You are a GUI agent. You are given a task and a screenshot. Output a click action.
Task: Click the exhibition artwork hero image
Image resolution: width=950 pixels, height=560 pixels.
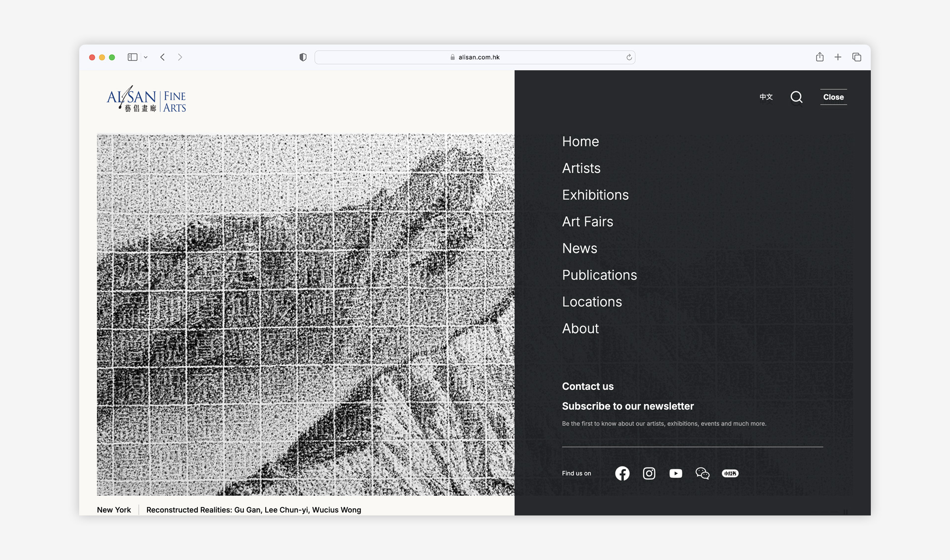(x=305, y=315)
